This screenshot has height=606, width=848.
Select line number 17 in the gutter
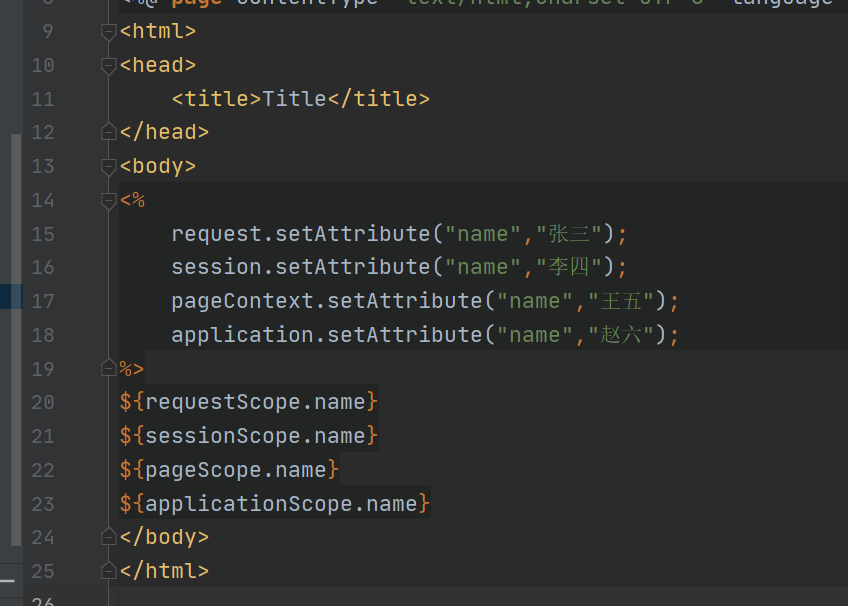pos(43,301)
